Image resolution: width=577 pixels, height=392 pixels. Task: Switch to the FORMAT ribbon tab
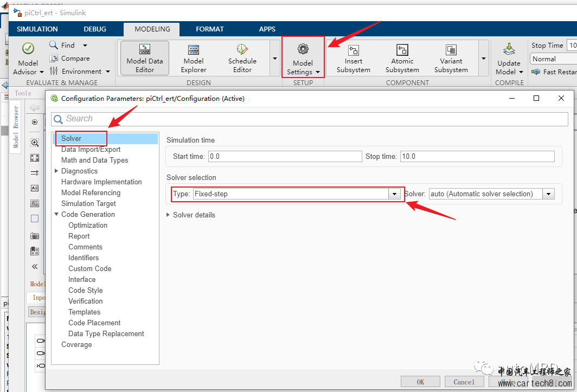(210, 29)
